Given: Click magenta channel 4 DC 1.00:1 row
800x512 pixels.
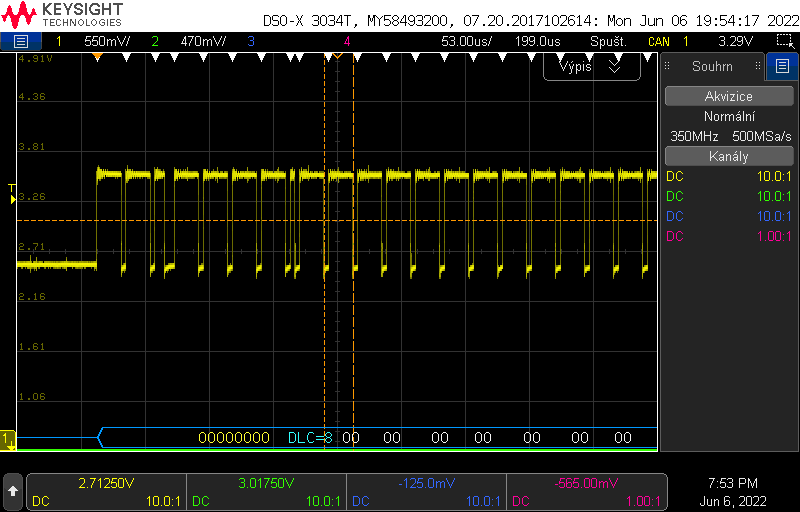Looking at the screenshot, I should pyautogui.click(x=729, y=236).
